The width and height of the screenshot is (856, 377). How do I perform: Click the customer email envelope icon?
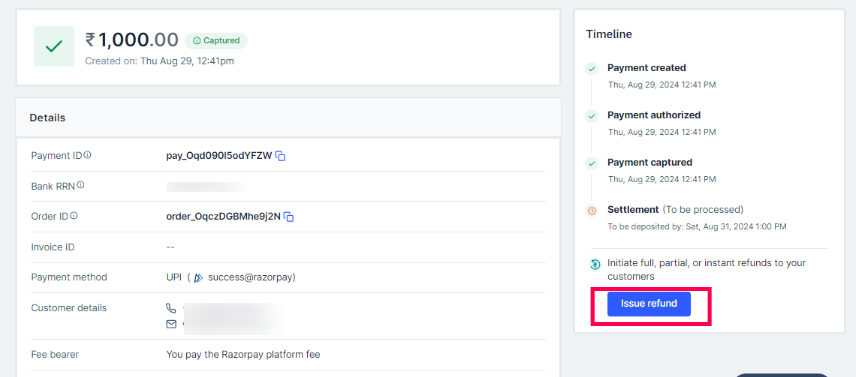pyautogui.click(x=171, y=324)
